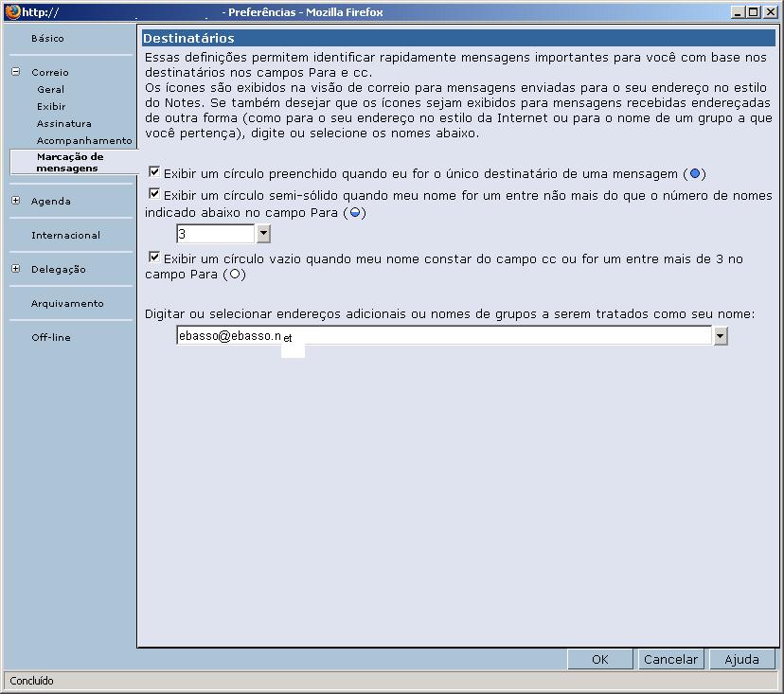Open Exibir mail settings
This screenshot has width=784, height=694.
(x=51, y=106)
